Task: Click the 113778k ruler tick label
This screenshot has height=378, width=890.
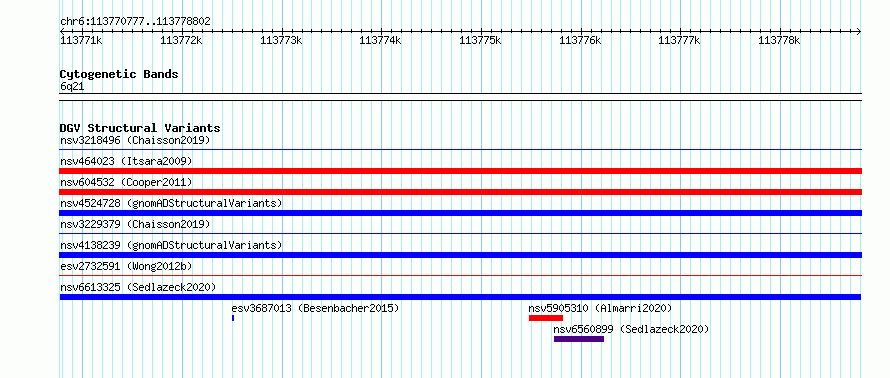Action: click(x=779, y=40)
